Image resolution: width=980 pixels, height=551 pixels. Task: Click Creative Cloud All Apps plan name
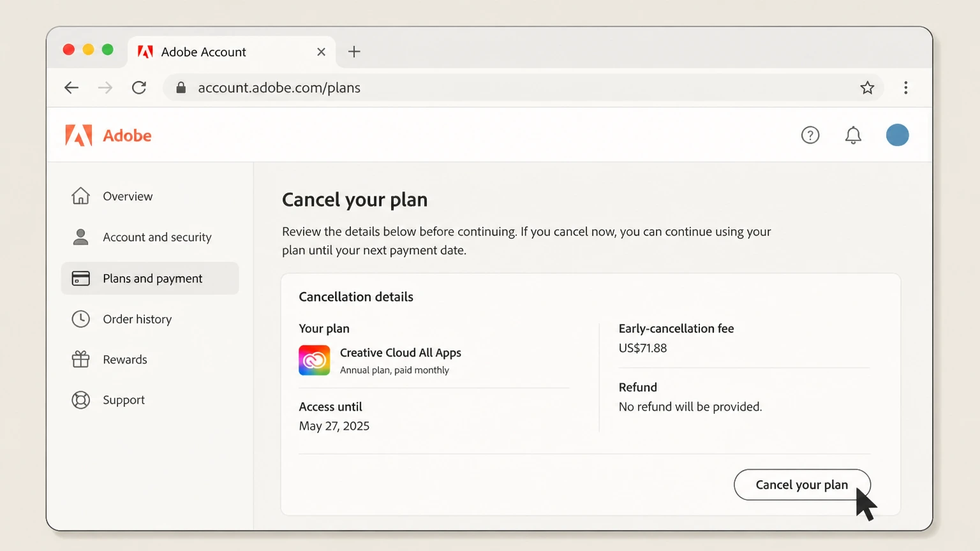pyautogui.click(x=401, y=353)
